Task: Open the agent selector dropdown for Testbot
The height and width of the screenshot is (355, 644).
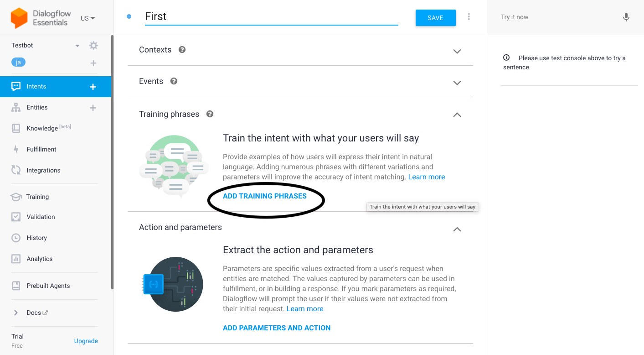Action: (77, 45)
